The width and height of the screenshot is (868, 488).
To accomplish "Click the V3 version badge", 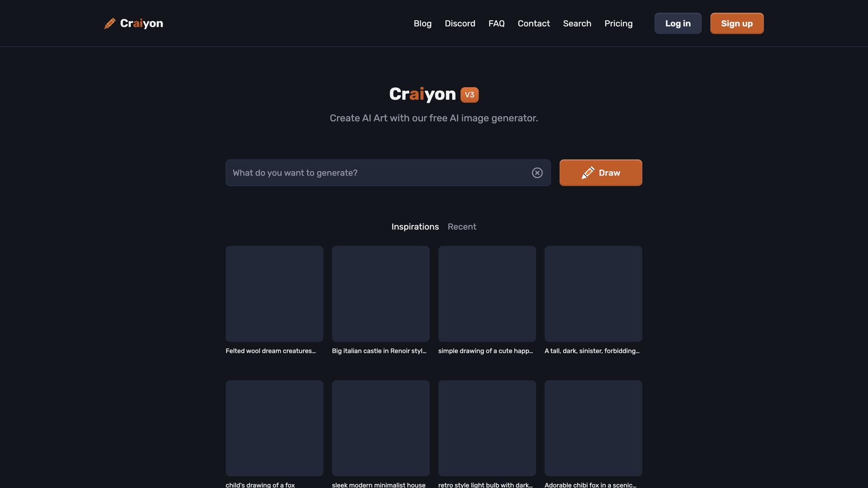I will [469, 95].
